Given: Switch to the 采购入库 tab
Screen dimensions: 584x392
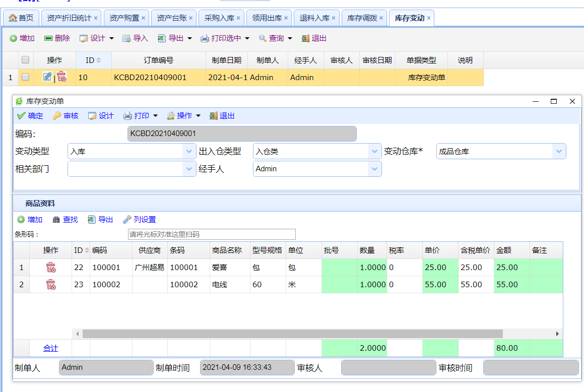Looking at the screenshot, I should [x=218, y=18].
